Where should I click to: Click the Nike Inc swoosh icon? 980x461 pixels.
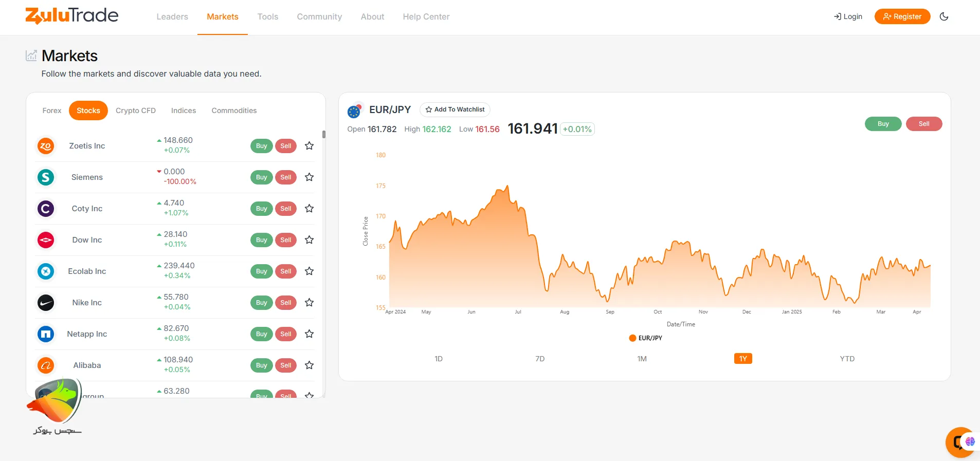[46, 303]
